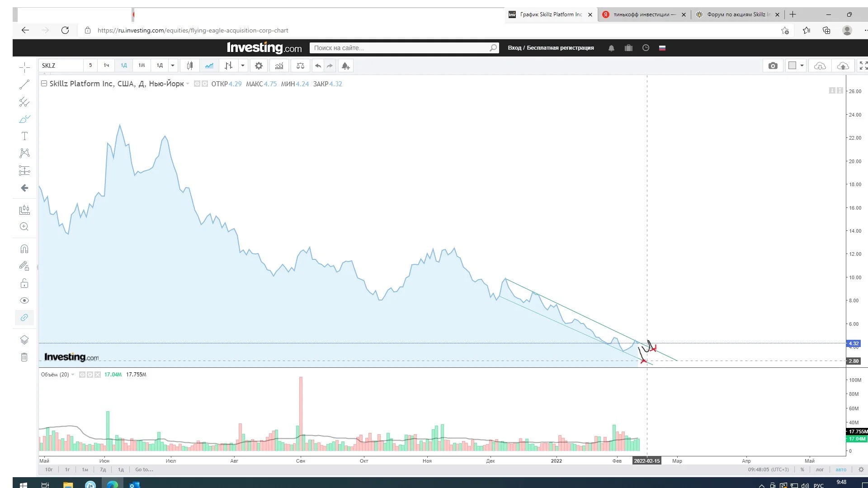Select the 1М interval button
868x488 pixels.
point(142,66)
